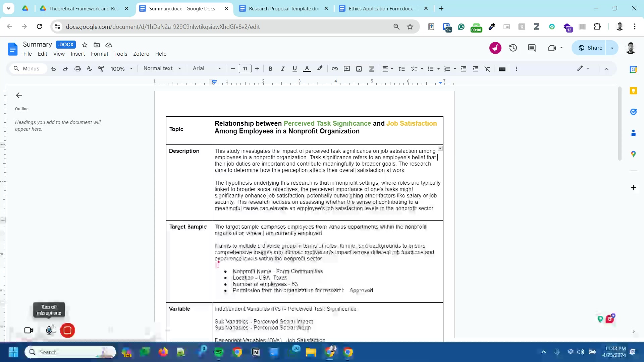Viewport: 644px width, 362px height.
Task: Click the Insert link icon
Action: 334,69
